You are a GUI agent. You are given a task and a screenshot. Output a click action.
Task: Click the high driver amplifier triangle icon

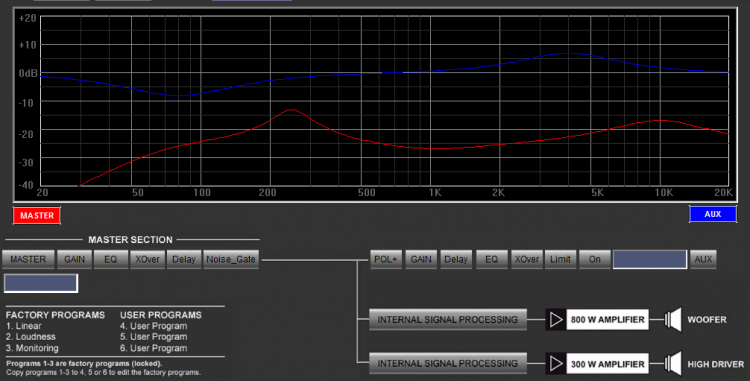point(556,364)
